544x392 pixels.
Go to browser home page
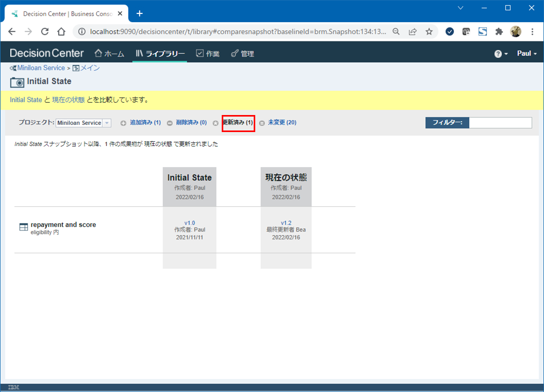click(61, 31)
